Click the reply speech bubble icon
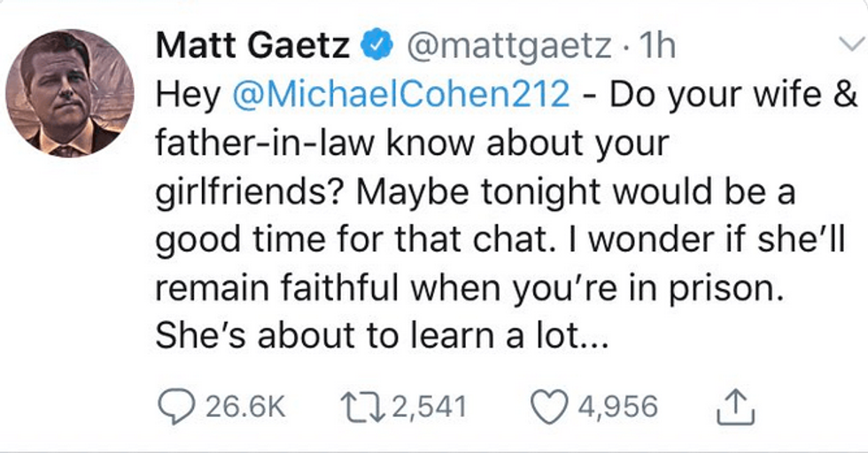The height and width of the screenshot is (453, 868). click(x=174, y=407)
